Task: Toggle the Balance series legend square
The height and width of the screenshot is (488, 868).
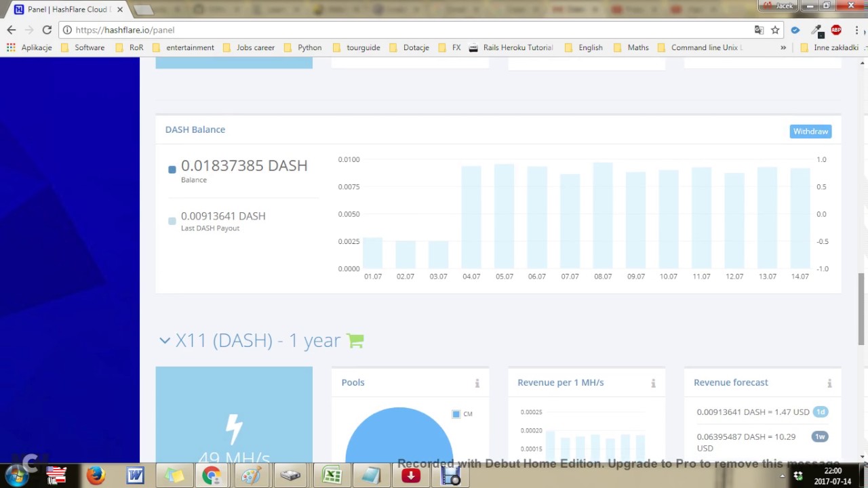Action: coord(172,169)
